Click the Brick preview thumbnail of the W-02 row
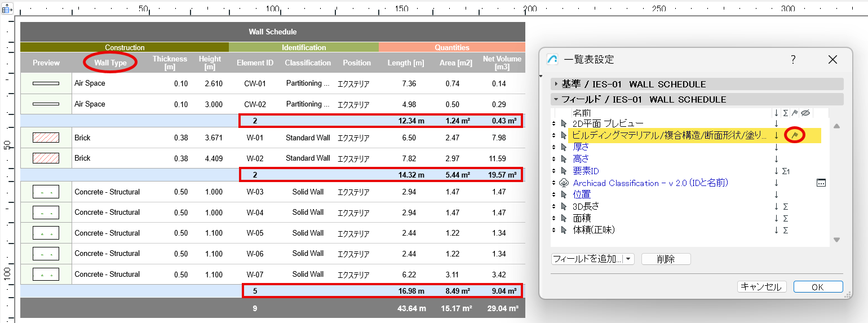Image resolution: width=868 pixels, height=323 pixels. click(x=46, y=158)
